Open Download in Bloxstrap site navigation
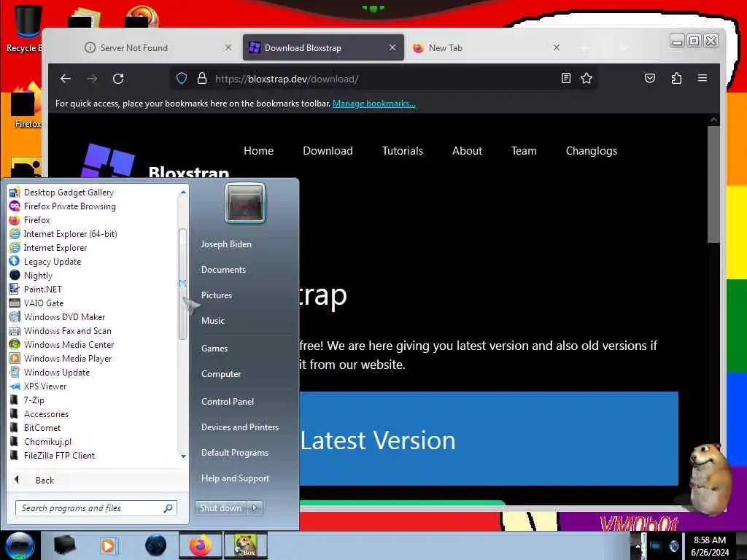747x560 pixels. [x=328, y=151]
